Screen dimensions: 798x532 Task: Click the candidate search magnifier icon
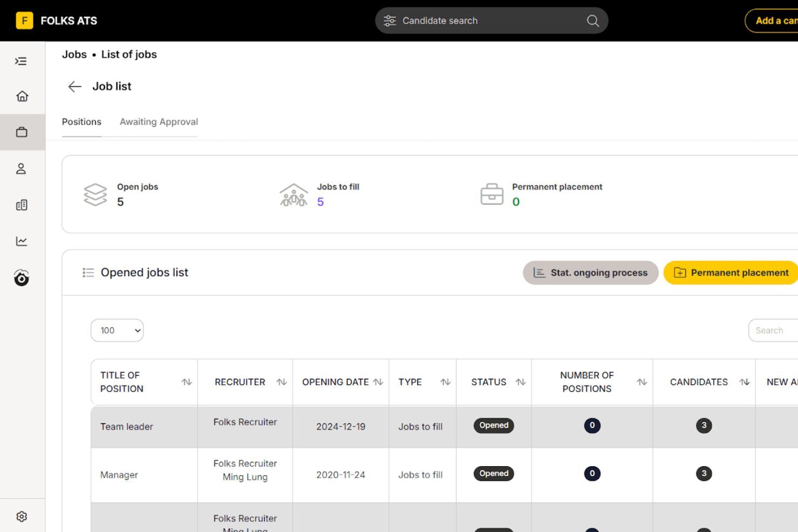click(x=592, y=20)
